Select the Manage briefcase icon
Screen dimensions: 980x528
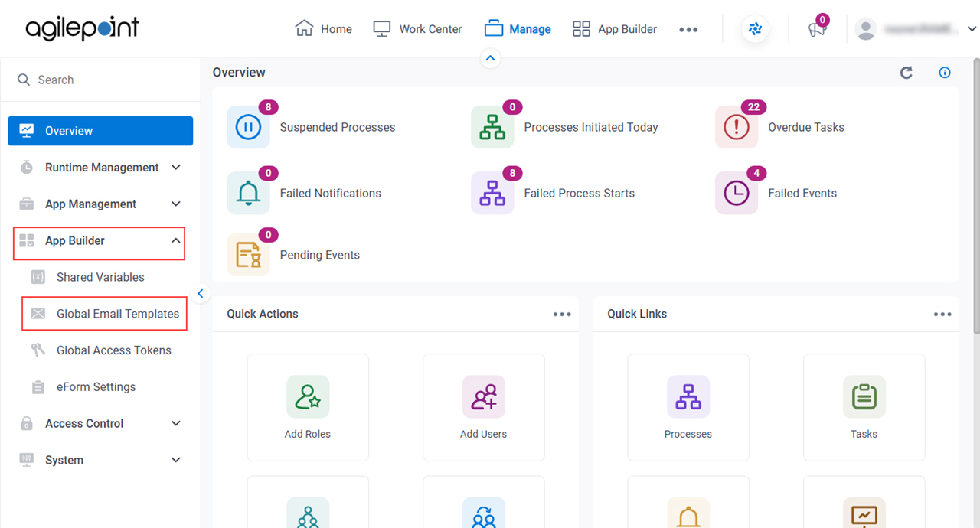494,29
